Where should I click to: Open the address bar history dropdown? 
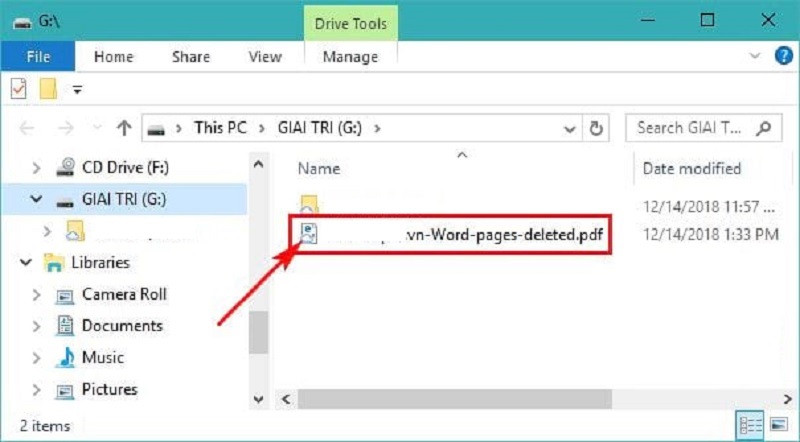pyautogui.click(x=570, y=128)
